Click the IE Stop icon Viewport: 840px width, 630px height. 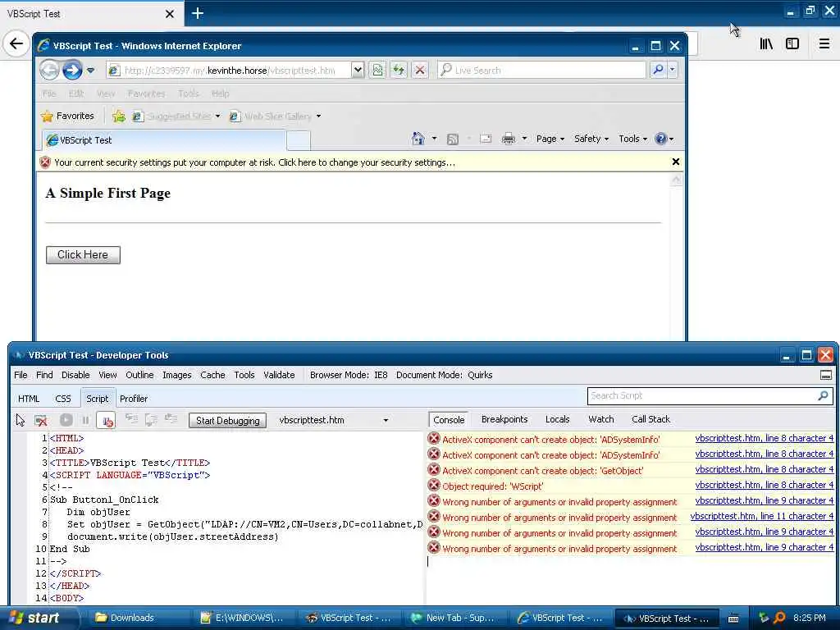[420, 70]
